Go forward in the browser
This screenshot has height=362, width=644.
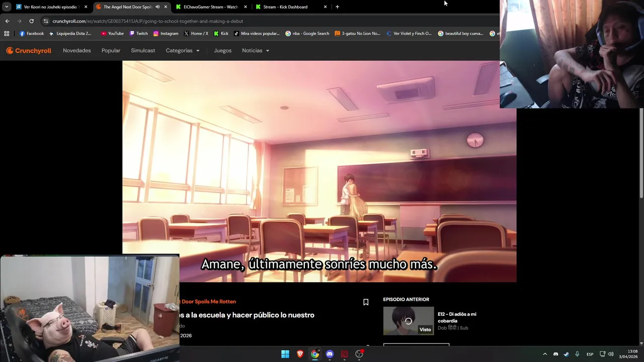(x=19, y=21)
